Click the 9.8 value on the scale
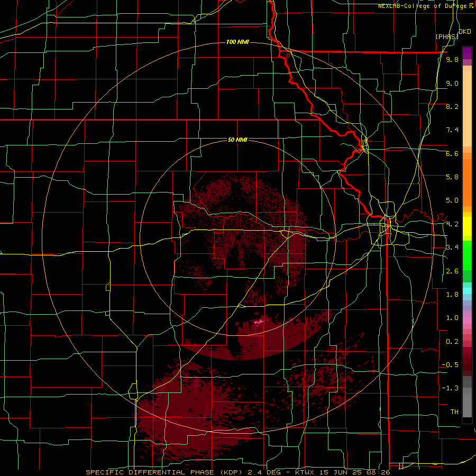Viewport: 476px width, 476px height. click(452, 59)
